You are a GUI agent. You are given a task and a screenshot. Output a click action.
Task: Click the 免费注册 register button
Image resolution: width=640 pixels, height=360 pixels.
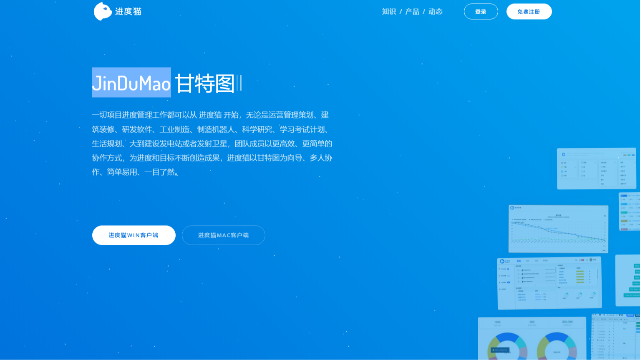point(529,11)
